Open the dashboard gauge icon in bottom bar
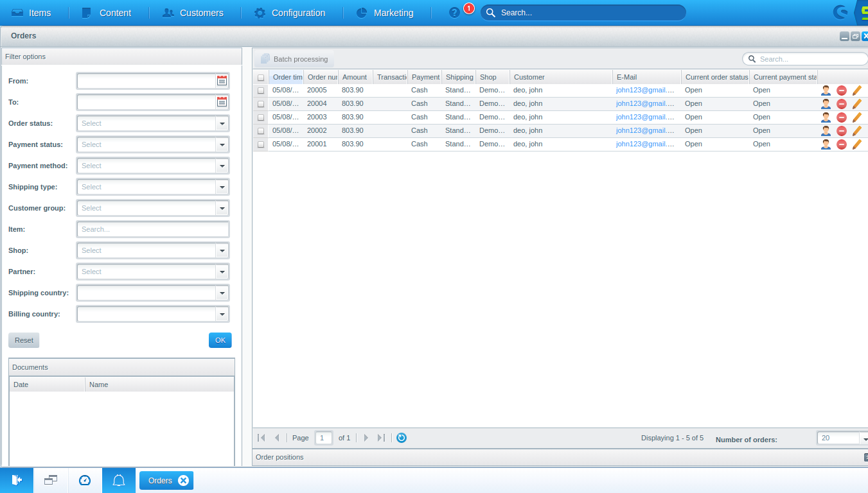Viewport: 868px width, 493px height. (85, 480)
